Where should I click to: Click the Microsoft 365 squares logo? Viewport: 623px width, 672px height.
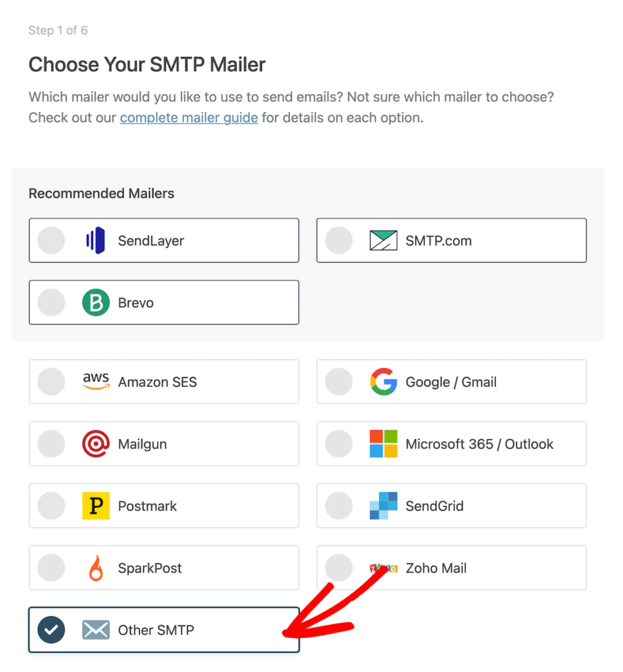[384, 444]
